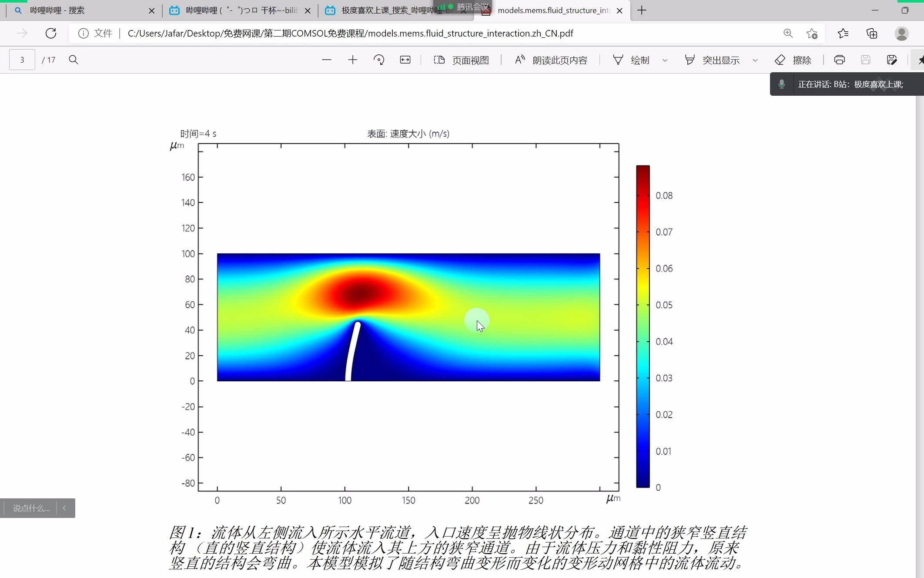Click the color legend bar in the plot
The image size is (924, 578).
643,326
